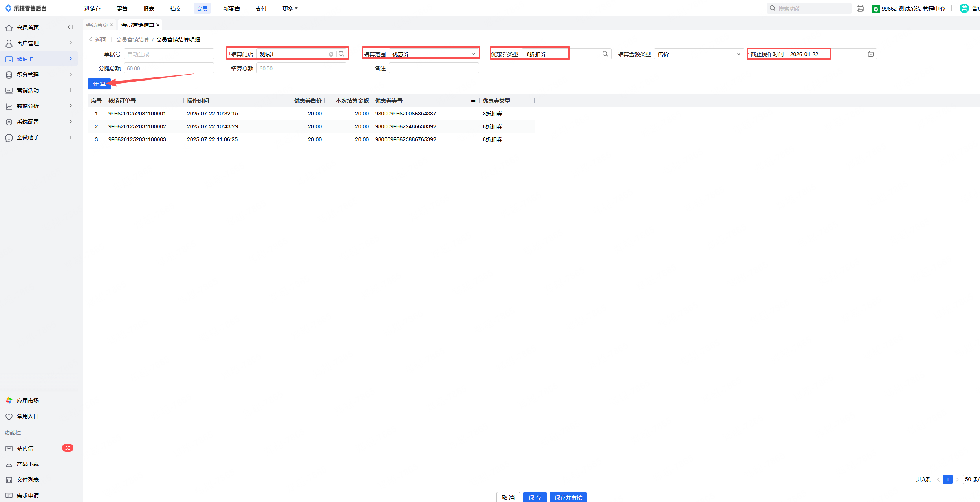Open 产品下载 in function bar

27,464
